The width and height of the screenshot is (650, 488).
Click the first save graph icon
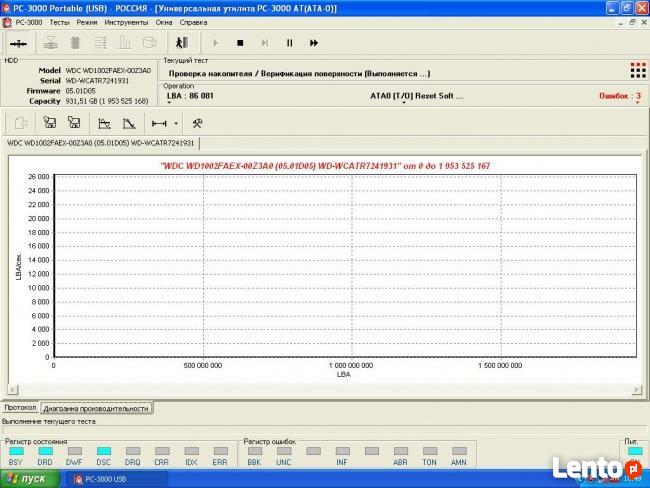(x=48, y=123)
